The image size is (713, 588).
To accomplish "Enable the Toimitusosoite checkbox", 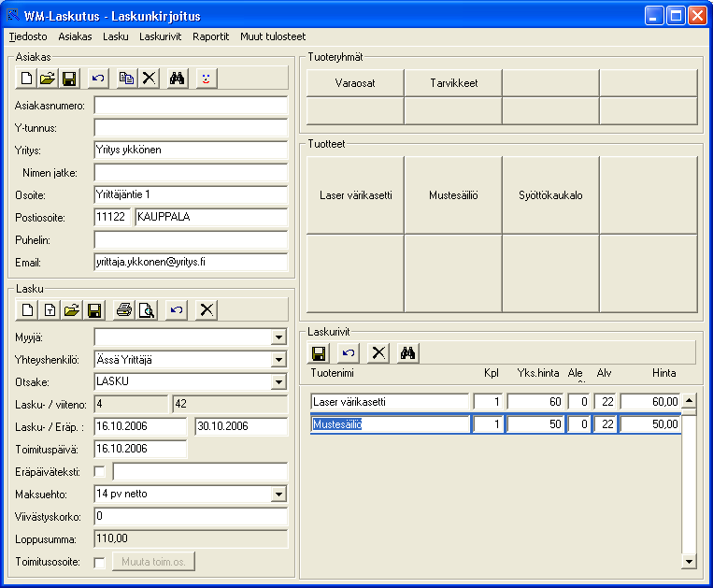I will (x=99, y=563).
